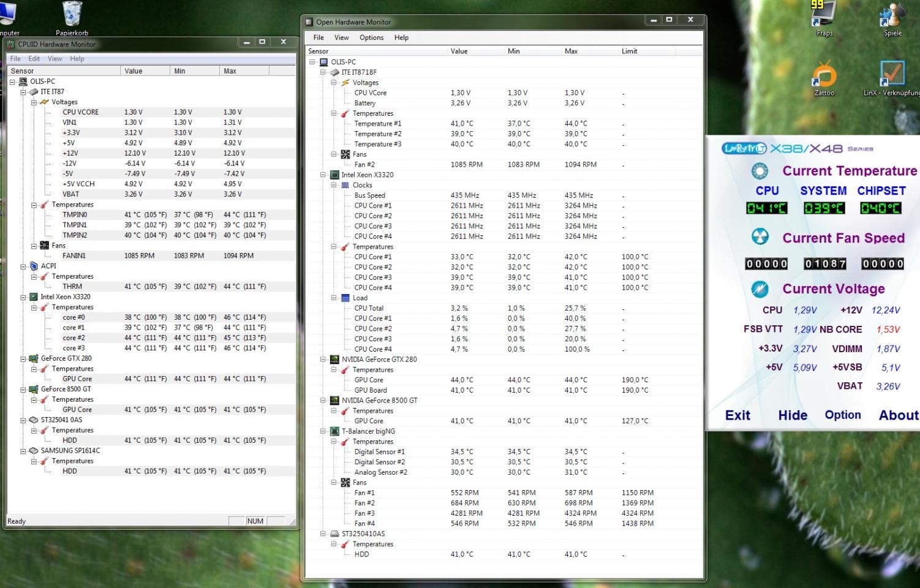Click Hide in the LanParty panel
920x588 pixels.
[x=793, y=415]
